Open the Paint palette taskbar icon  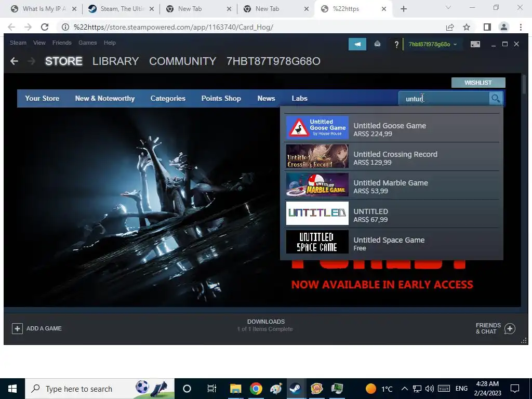(x=276, y=389)
